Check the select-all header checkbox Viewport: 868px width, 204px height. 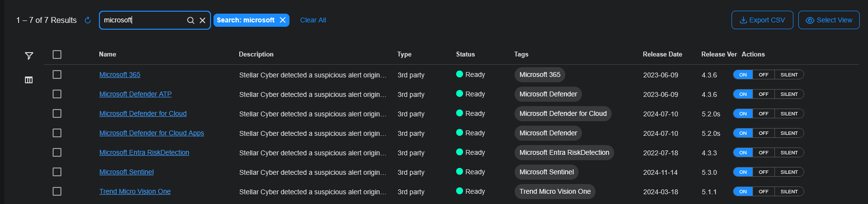pos(57,55)
